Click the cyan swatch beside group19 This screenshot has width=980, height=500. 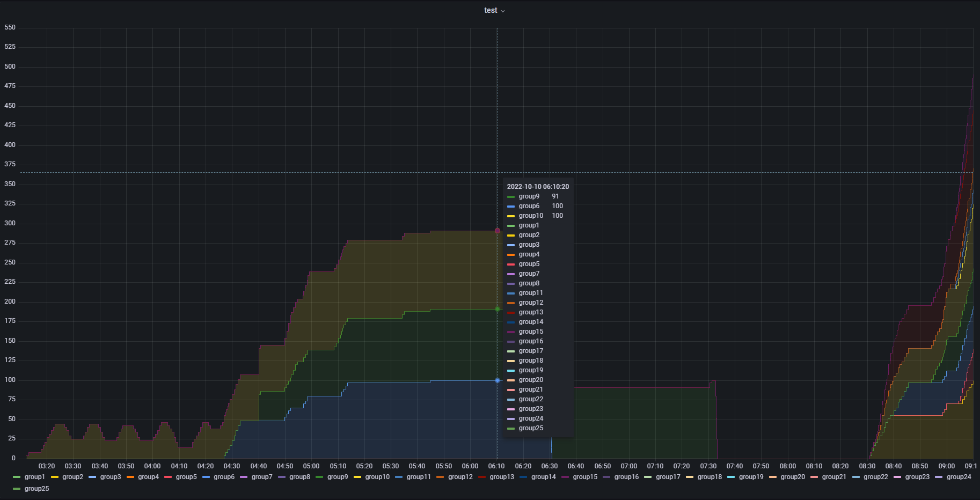(730, 477)
